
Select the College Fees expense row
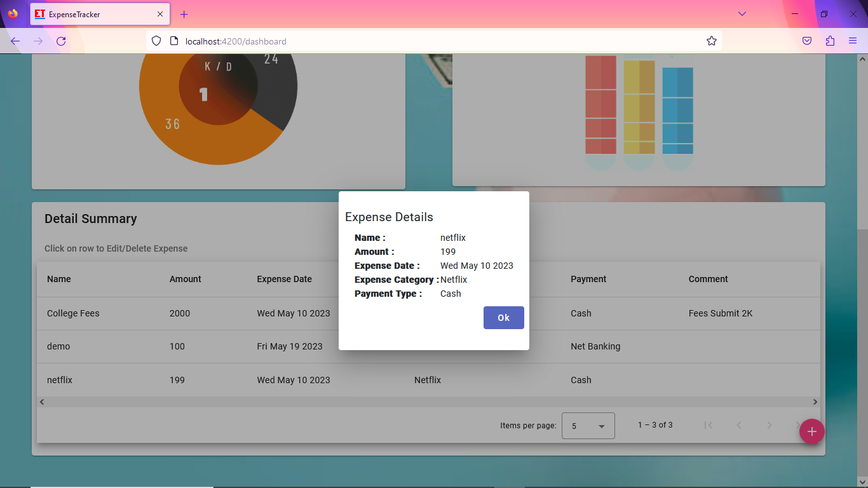click(127, 313)
